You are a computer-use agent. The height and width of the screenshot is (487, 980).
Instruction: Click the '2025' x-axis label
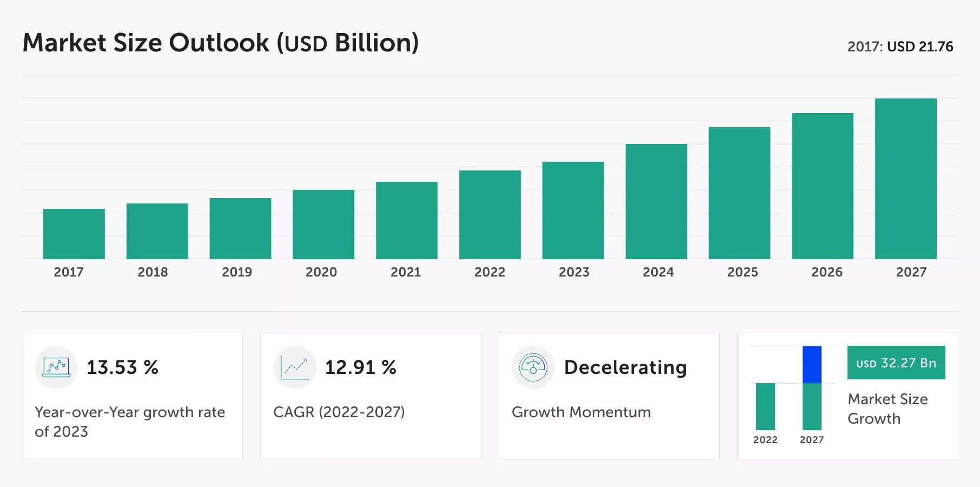[x=743, y=272]
